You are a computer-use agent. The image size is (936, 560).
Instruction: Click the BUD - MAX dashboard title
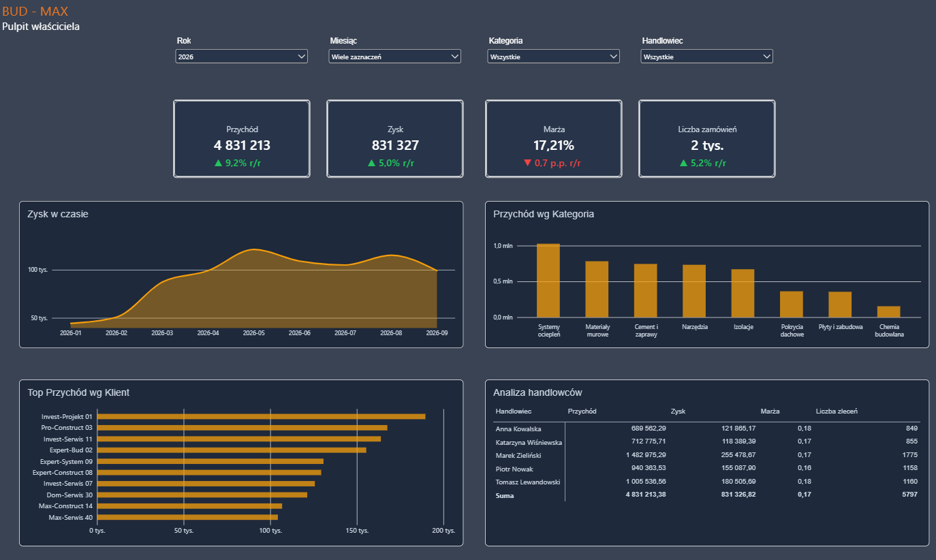click(x=35, y=12)
